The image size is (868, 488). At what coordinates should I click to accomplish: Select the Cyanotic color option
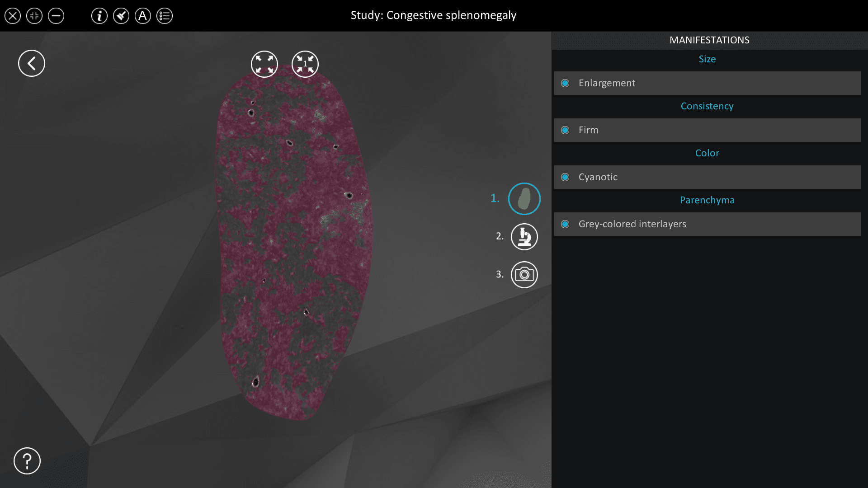point(708,177)
